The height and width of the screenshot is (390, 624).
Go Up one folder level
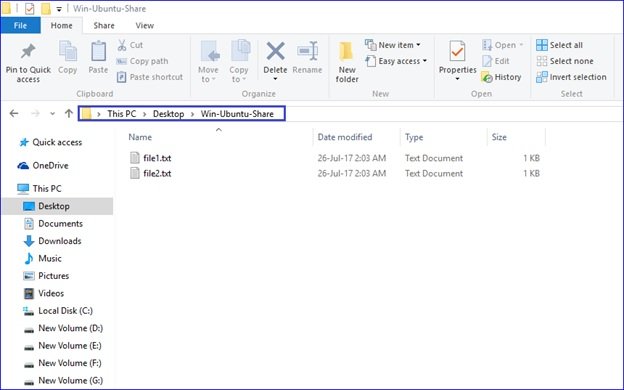pyautogui.click(x=69, y=114)
